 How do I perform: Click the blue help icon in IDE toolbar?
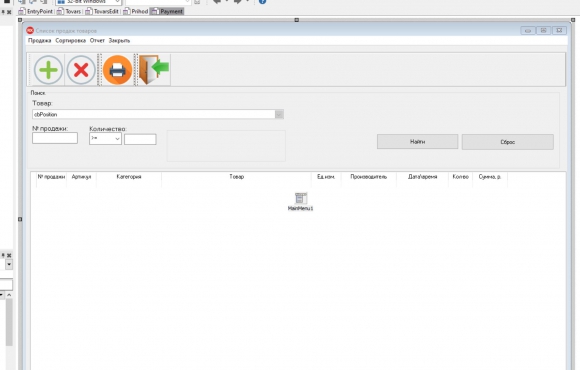[x=262, y=2]
